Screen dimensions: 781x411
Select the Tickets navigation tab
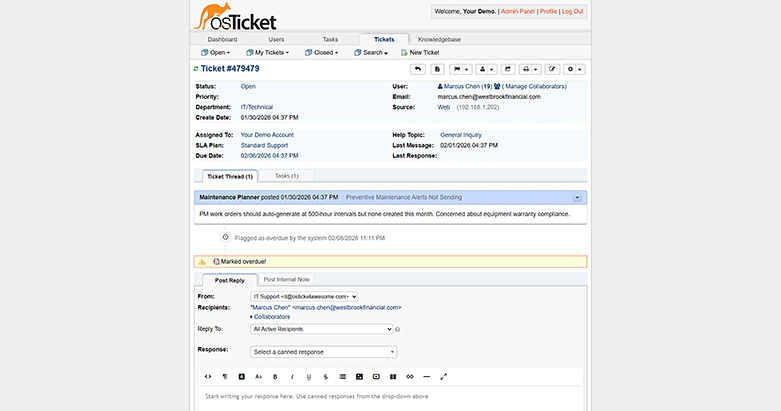point(384,39)
